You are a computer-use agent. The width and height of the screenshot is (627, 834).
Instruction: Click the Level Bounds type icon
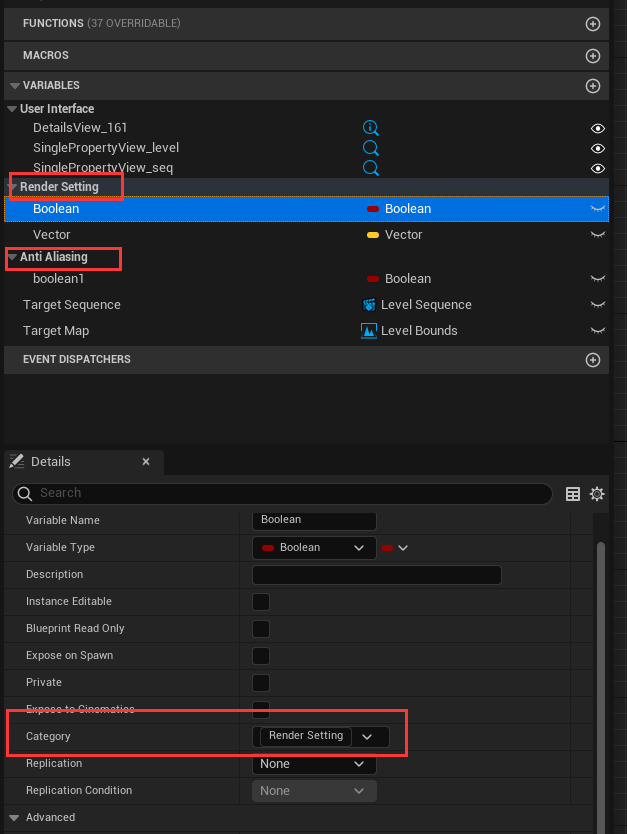[369, 331]
